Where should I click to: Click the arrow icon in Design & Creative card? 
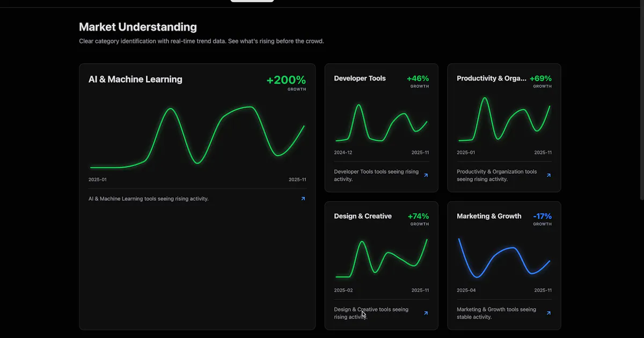tap(426, 313)
